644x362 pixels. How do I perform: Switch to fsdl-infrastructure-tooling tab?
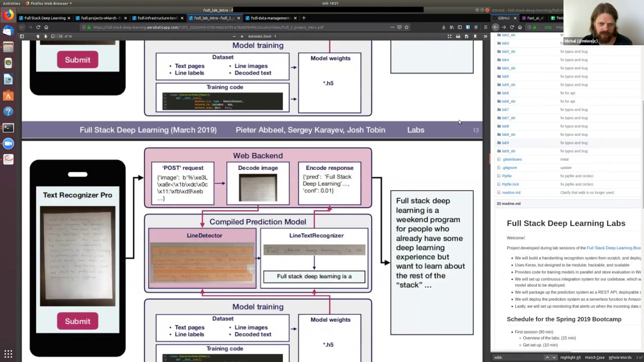tap(159, 18)
